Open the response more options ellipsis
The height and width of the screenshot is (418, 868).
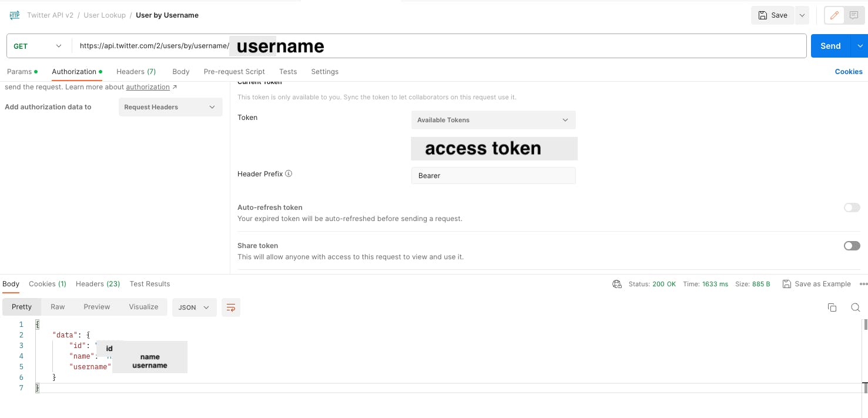(863, 284)
